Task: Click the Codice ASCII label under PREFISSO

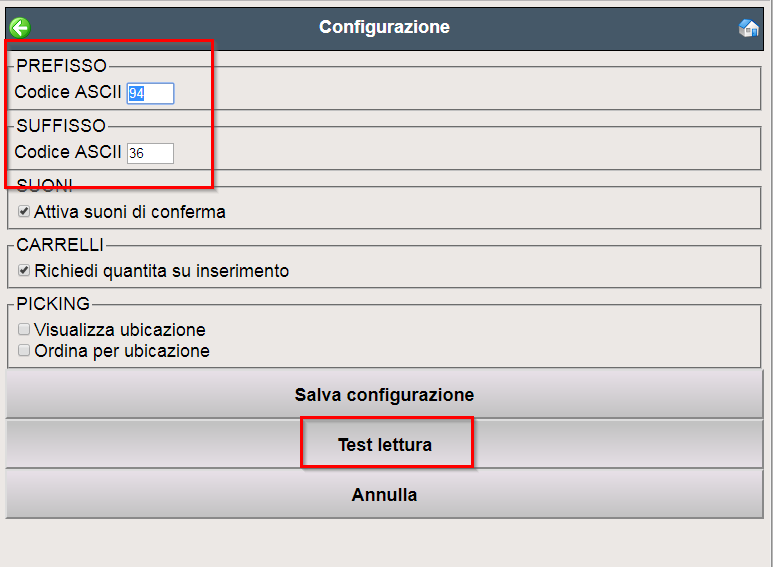Action: point(68,92)
